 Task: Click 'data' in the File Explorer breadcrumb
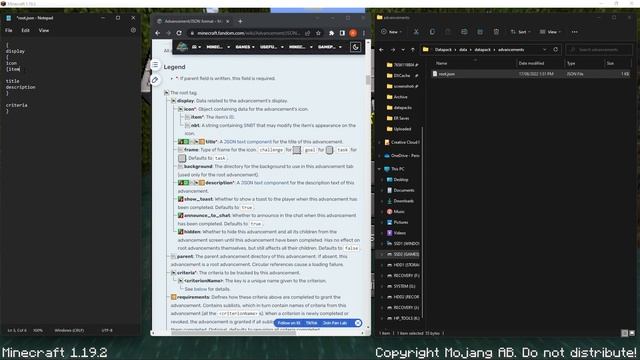tap(463, 50)
